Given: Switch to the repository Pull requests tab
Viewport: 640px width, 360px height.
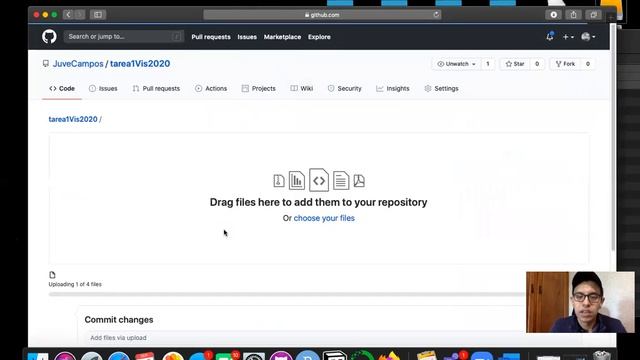Looking at the screenshot, I should 156,89.
